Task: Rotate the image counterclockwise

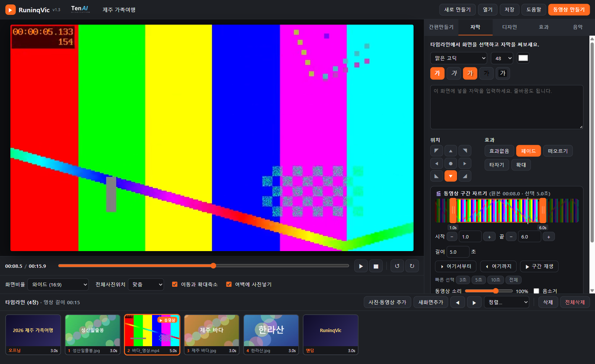Action: pyautogui.click(x=397, y=266)
